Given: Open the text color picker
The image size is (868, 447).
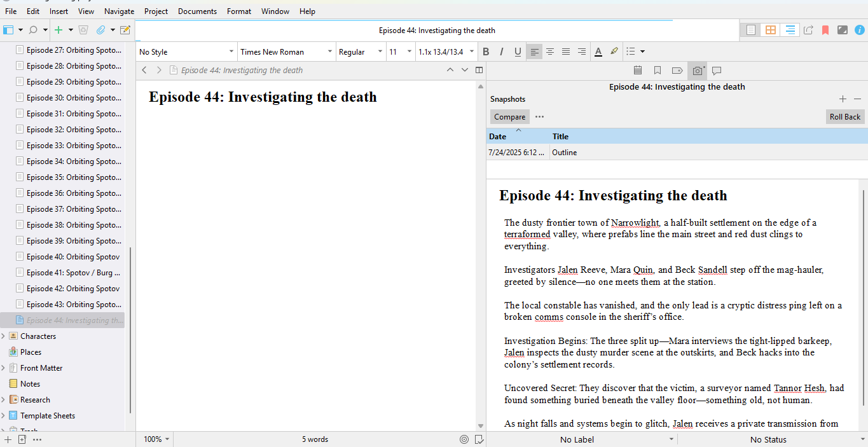Looking at the screenshot, I should [x=598, y=52].
